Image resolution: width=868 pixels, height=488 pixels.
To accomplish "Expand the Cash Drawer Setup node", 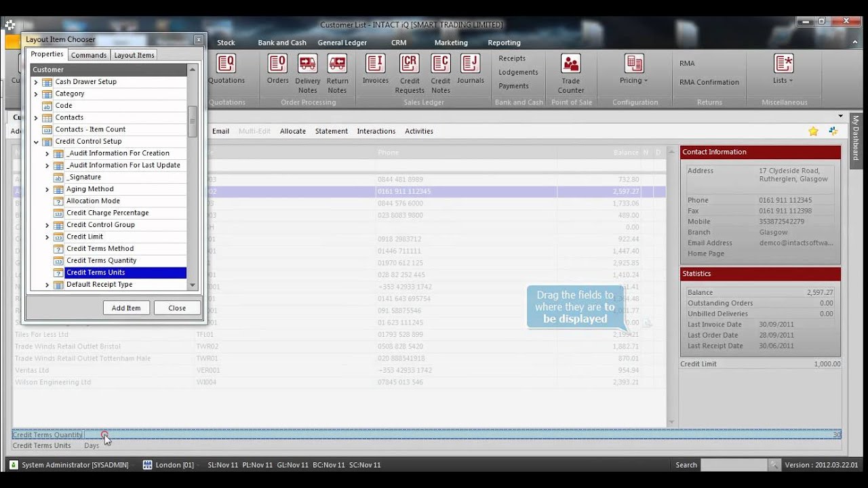I will [x=36, y=82].
